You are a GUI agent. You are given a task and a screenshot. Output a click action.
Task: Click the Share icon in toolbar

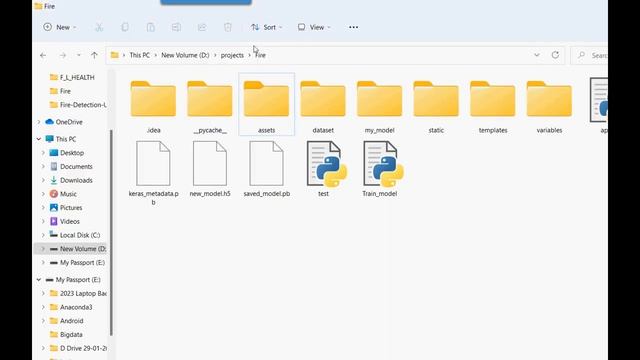(x=202, y=27)
